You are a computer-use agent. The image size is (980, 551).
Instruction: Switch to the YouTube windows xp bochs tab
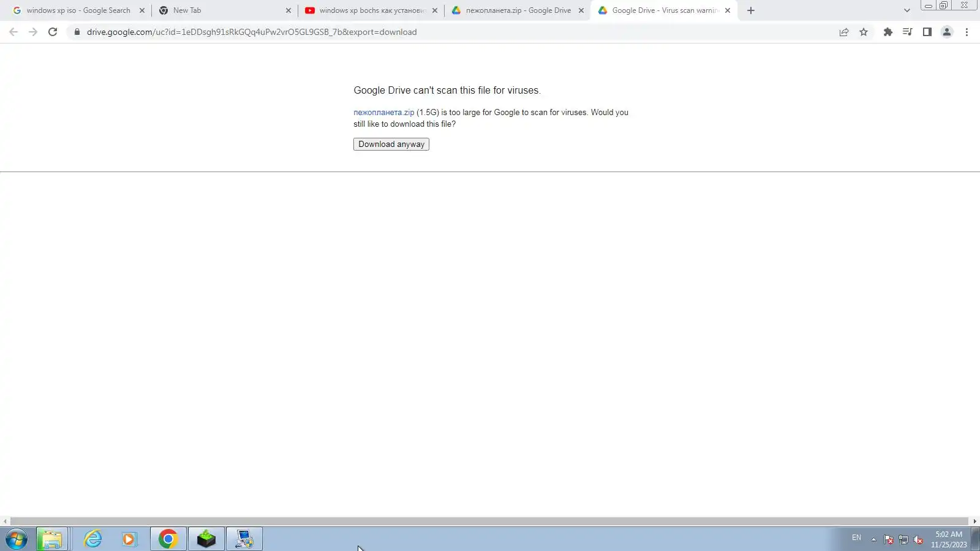click(371, 10)
